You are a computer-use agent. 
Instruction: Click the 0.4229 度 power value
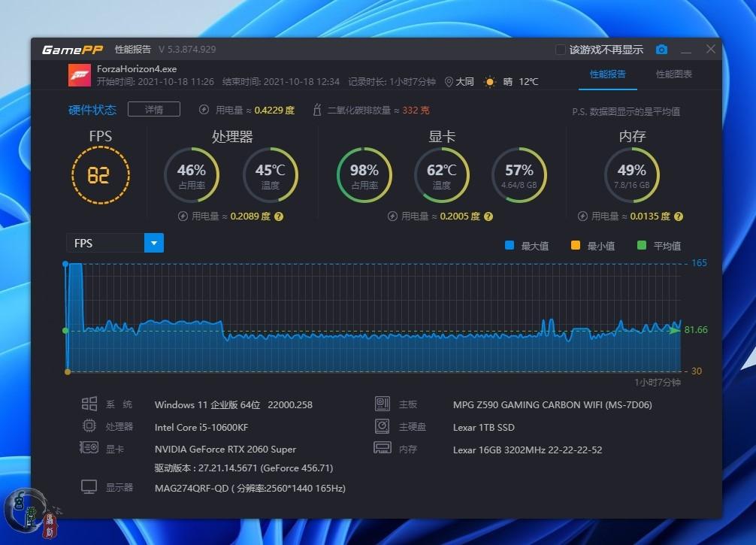coord(274,110)
